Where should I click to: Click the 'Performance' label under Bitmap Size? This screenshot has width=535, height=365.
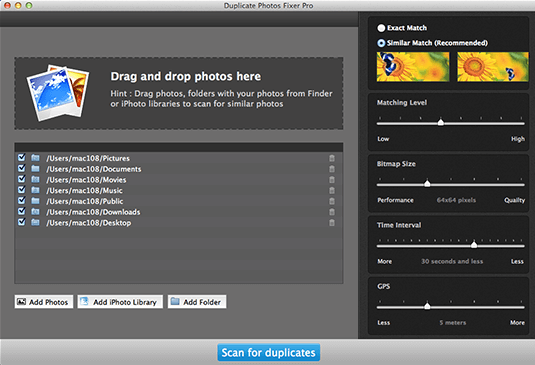pos(395,200)
